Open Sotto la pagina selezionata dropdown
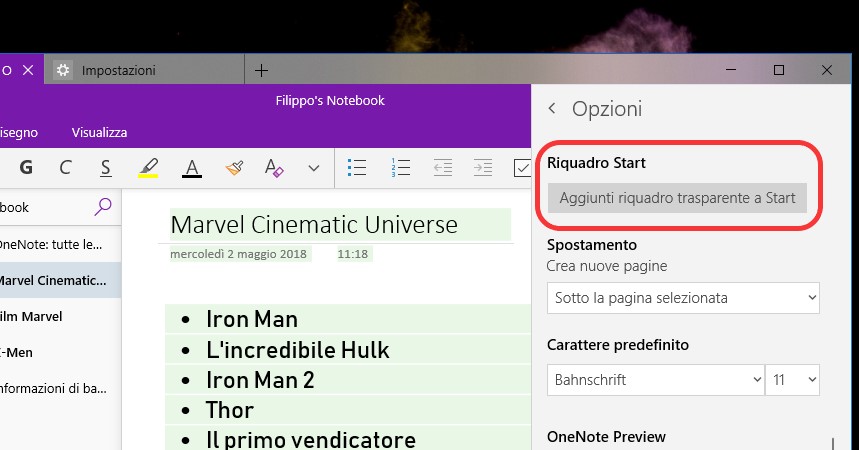Image resolution: width=860 pixels, height=450 pixels. [683, 298]
